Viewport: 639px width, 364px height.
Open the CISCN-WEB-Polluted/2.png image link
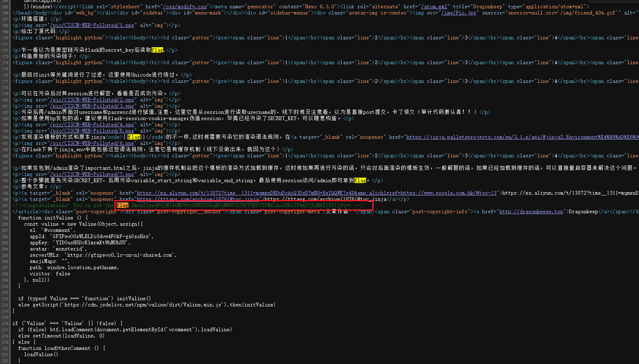pyautogui.click(x=92, y=100)
